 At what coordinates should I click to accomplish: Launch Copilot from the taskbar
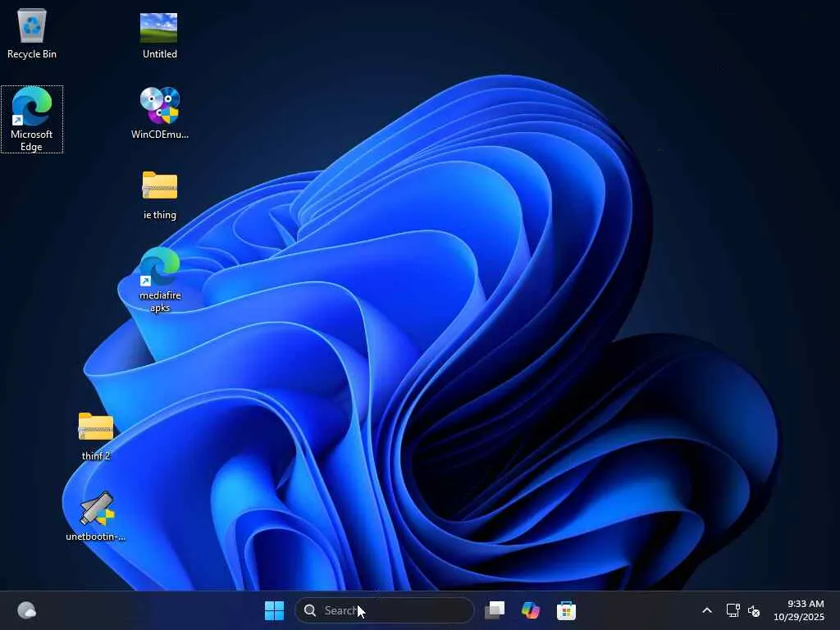pos(531,610)
